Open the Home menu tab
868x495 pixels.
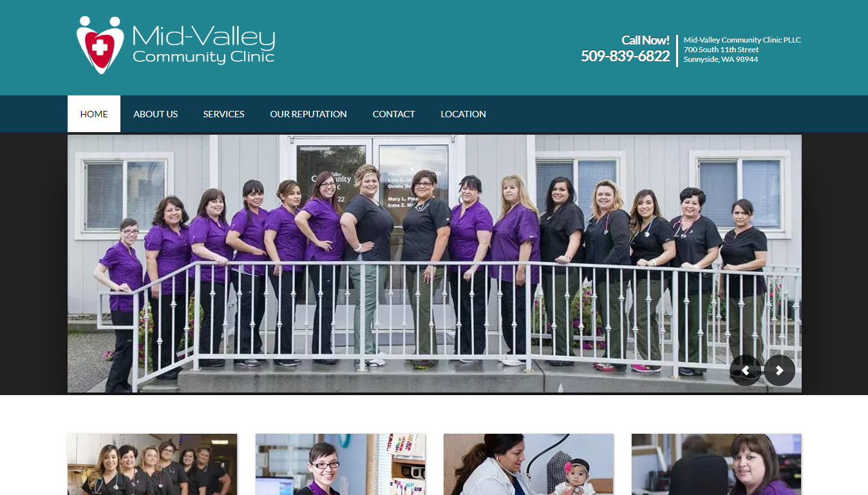(x=94, y=114)
